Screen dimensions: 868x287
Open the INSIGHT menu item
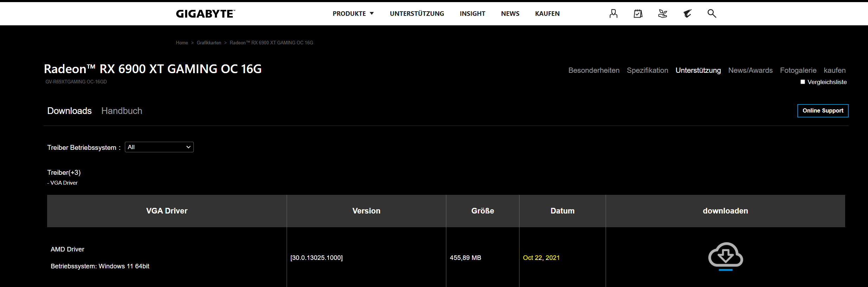point(472,14)
